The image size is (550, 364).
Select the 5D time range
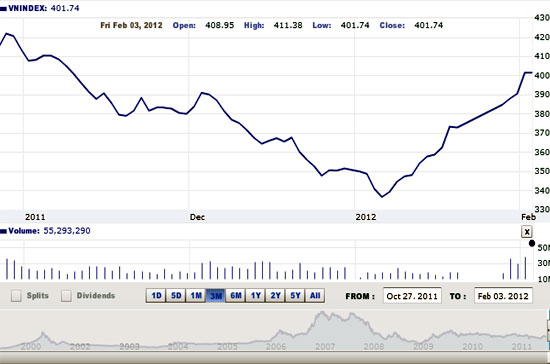[176, 296]
